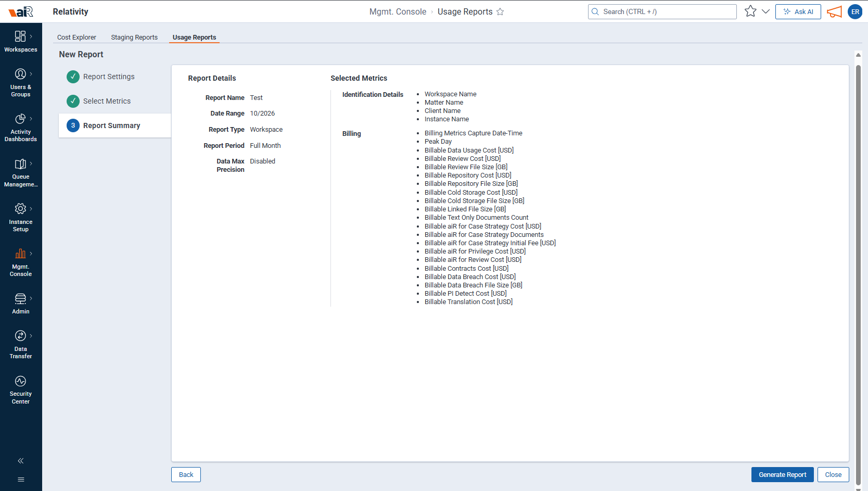Expand the Data Transfer submenu chevron

click(31, 336)
